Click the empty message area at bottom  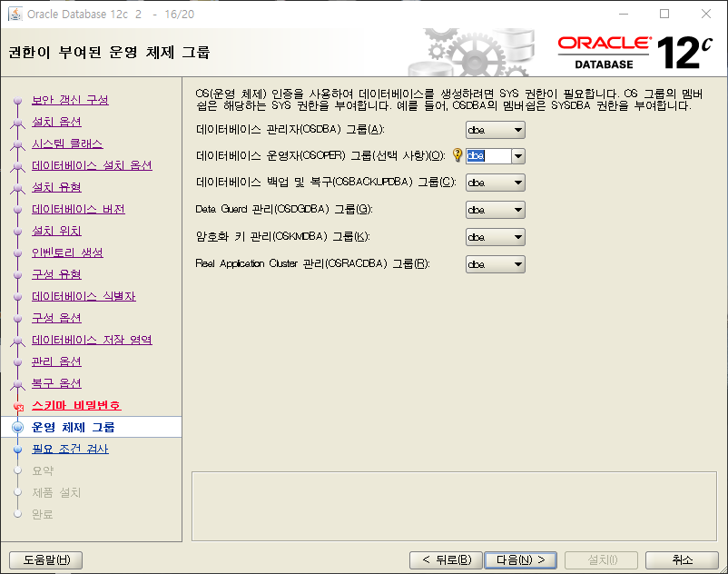[x=454, y=507]
